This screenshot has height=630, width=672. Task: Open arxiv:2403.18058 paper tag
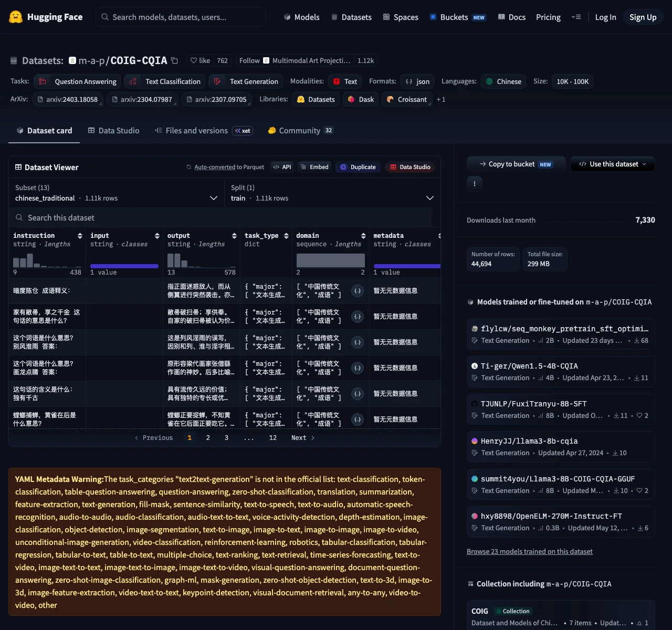(67, 99)
